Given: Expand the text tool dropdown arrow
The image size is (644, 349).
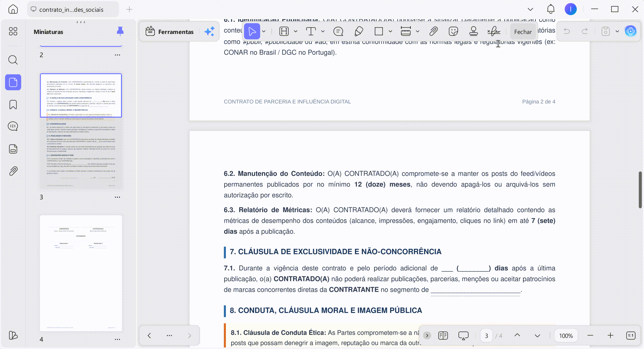Looking at the screenshot, I should click(x=323, y=32).
